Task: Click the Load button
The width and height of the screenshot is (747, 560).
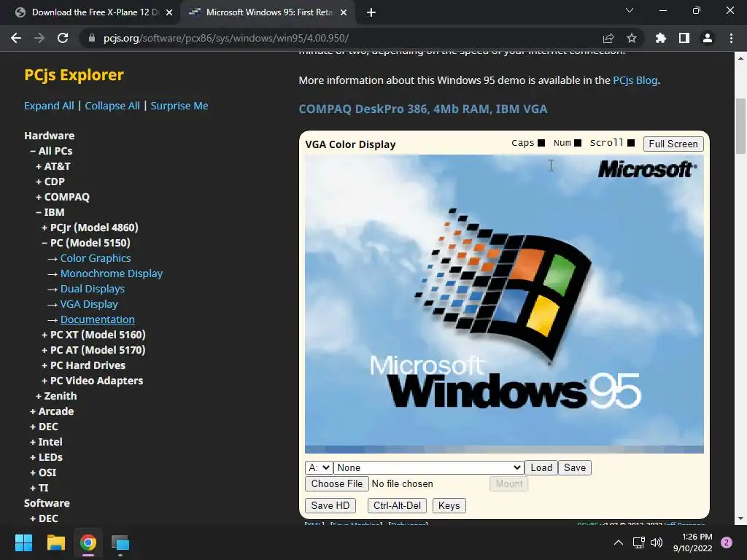Action: [541, 467]
